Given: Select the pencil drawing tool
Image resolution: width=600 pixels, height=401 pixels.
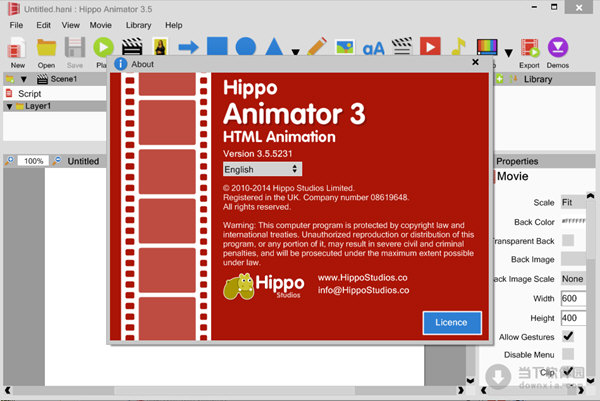Looking at the screenshot, I should pyautogui.click(x=317, y=47).
